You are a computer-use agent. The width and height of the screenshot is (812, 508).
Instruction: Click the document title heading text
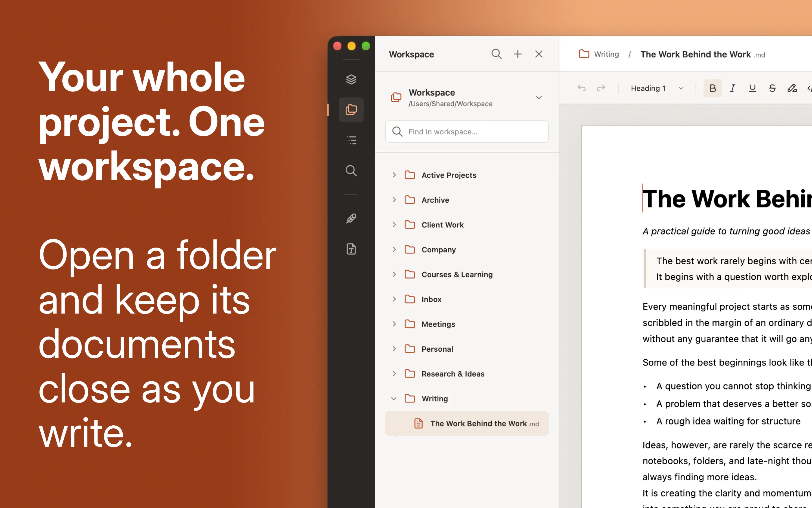[x=727, y=199]
